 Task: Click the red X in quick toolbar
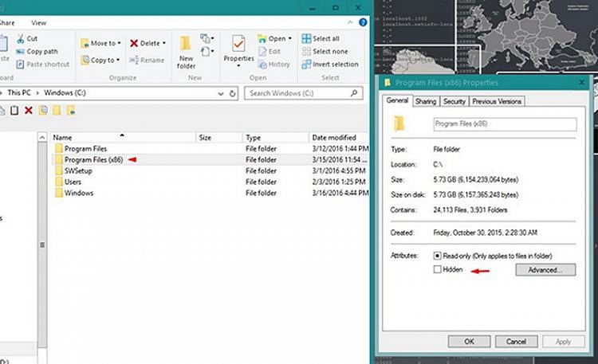tap(29, 111)
